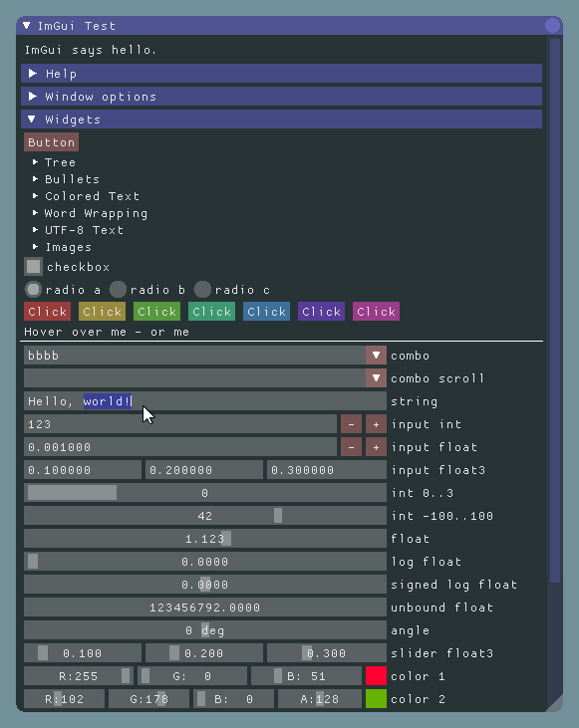The width and height of the screenshot is (579, 728).
Task: Click the signed log float slider
Action: pyautogui.click(x=205, y=584)
